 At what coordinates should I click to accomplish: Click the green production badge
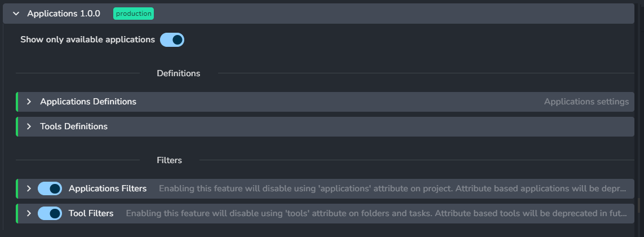click(133, 14)
